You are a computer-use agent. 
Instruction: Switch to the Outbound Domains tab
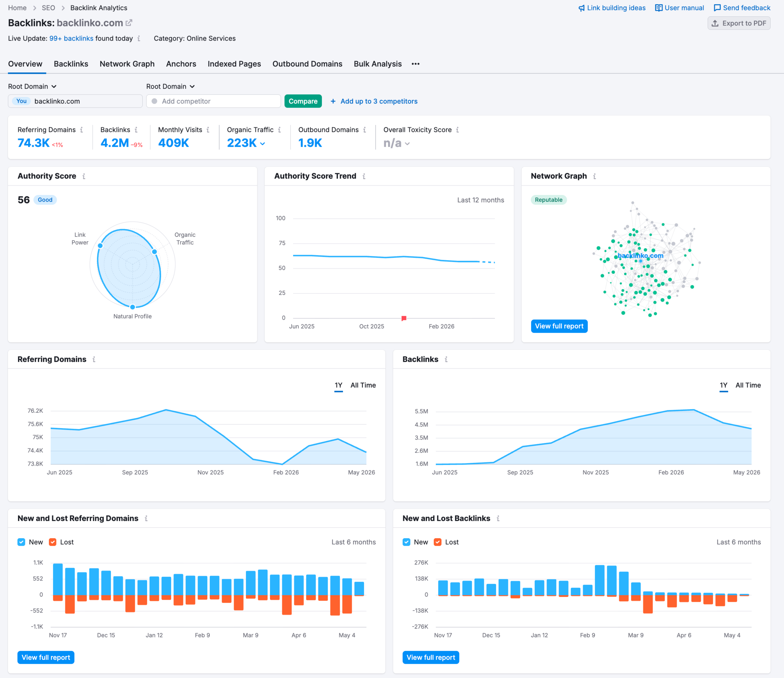(x=307, y=64)
